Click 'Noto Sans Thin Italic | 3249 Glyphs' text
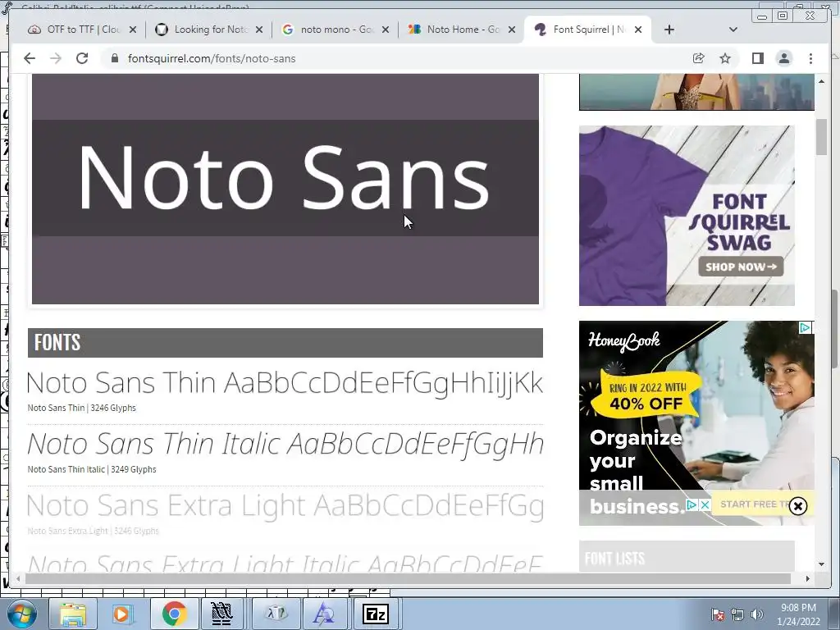Viewport: 840px width, 630px height. (92, 469)
